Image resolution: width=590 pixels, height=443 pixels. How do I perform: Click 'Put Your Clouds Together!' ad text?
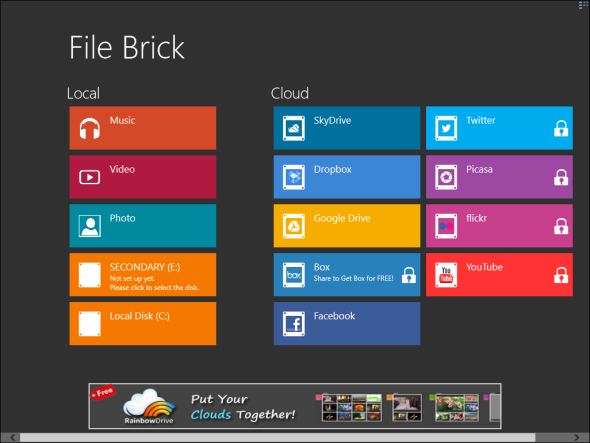[243, 407]
